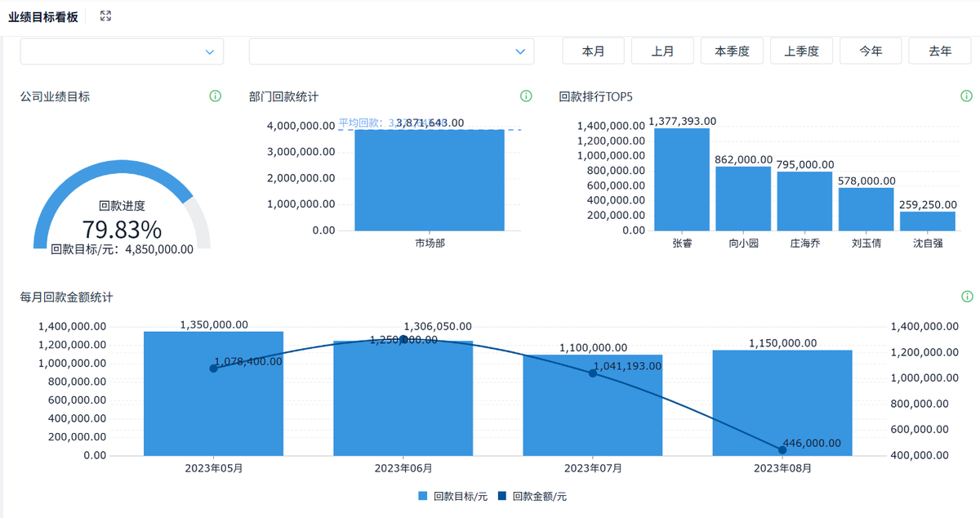
Task: Click the 1,078,400.00 line data point
Action: (213, 368)
